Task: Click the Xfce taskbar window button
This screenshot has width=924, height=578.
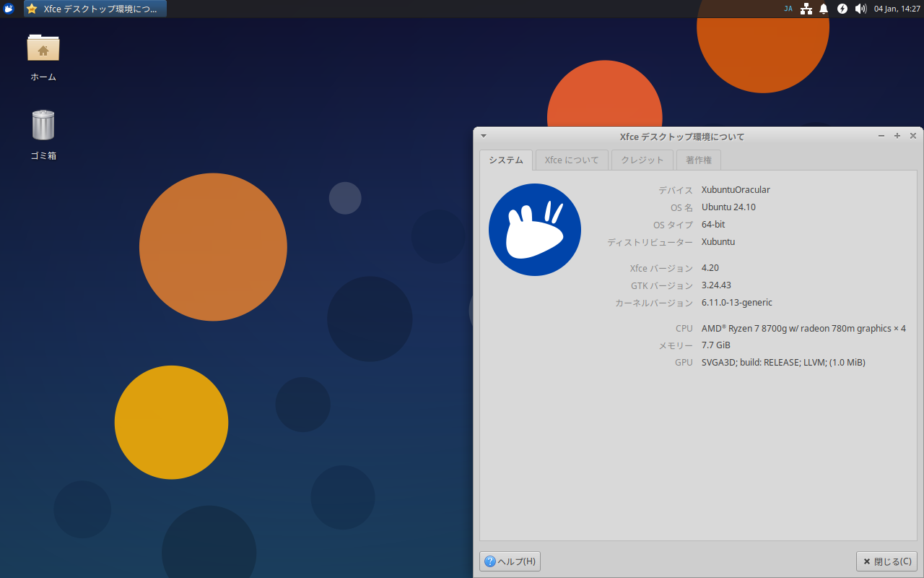Action: pos(95,9)
